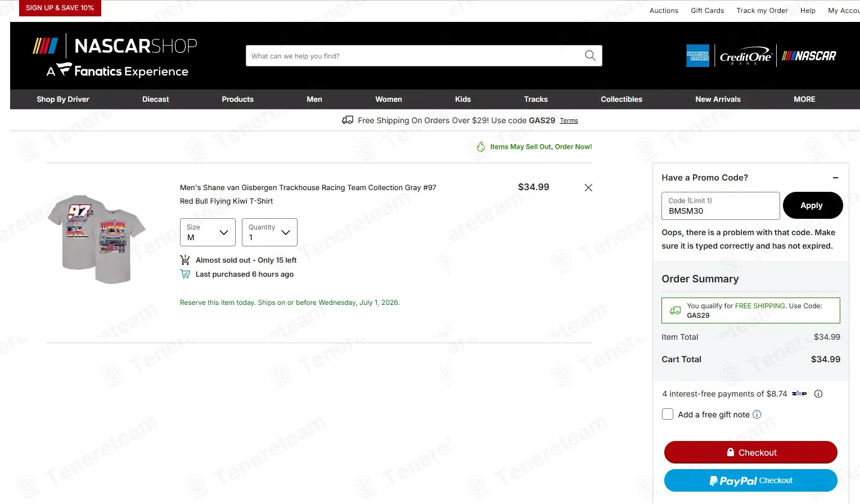Proceed with the red Checkout button

coord(751,452)
